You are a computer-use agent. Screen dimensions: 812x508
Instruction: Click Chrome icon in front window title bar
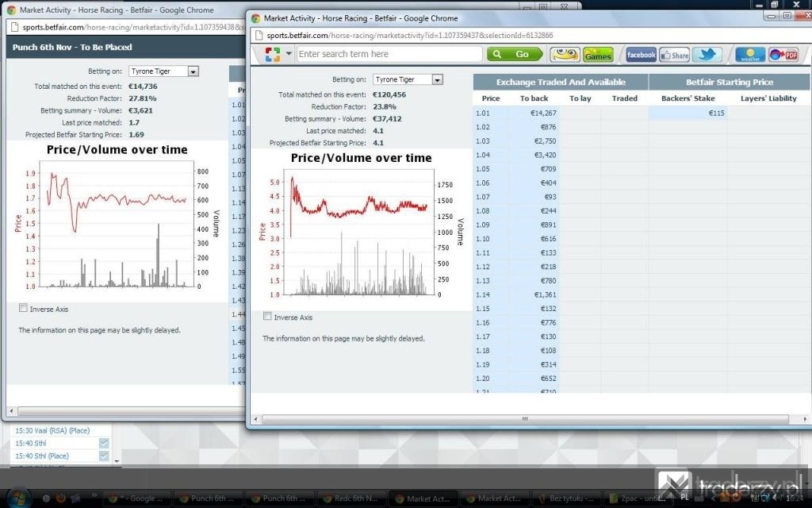255,18
